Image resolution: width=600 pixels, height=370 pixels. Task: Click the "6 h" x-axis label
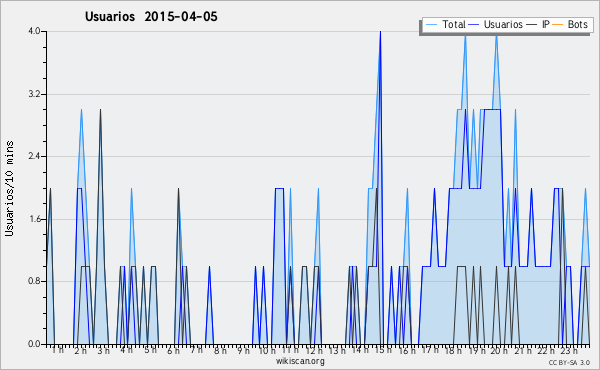pyautogui.click(x=173, y=350)
